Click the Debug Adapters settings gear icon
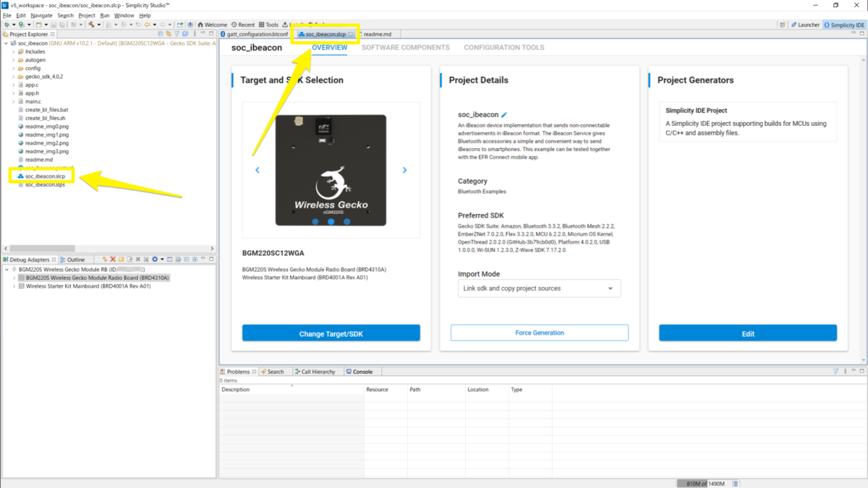 [x=154, y=260]
